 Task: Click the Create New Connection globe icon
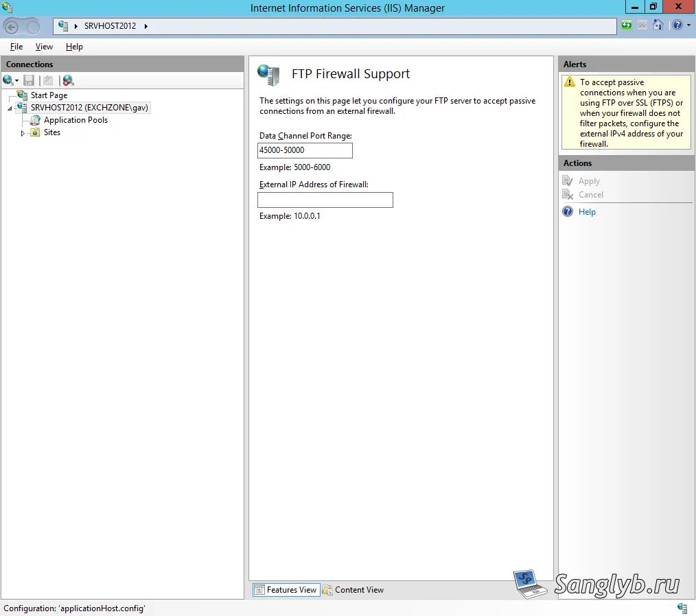[x=8, y=80]
